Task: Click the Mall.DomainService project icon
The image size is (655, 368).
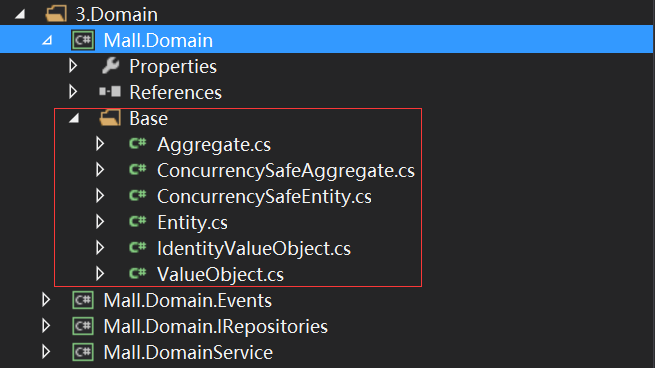Action: [83, 352]
